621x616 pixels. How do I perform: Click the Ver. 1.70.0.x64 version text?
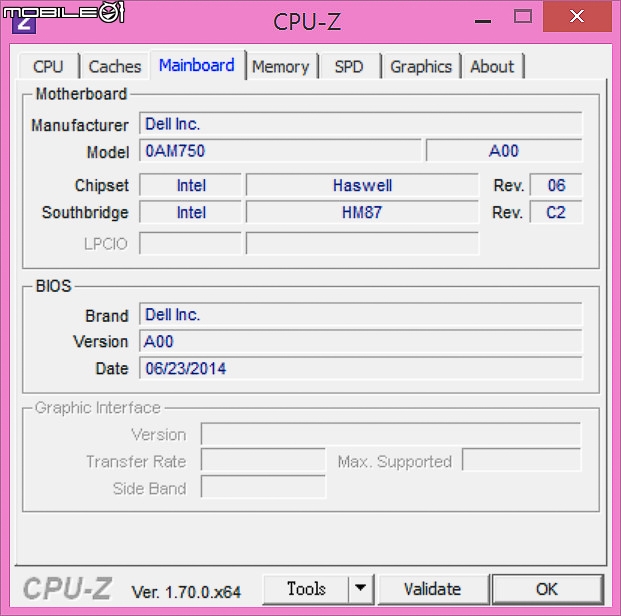186,592
